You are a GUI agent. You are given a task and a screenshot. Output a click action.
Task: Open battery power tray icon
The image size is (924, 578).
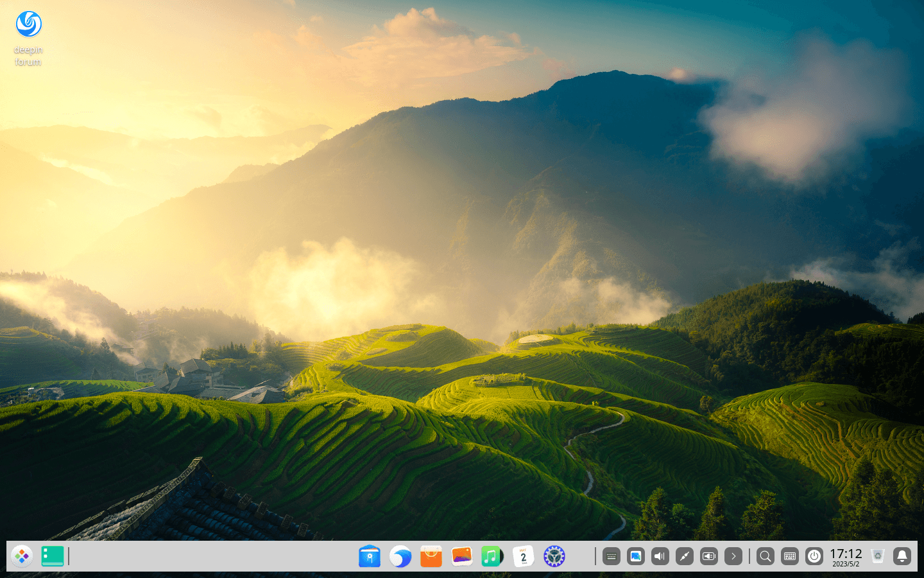709,556
